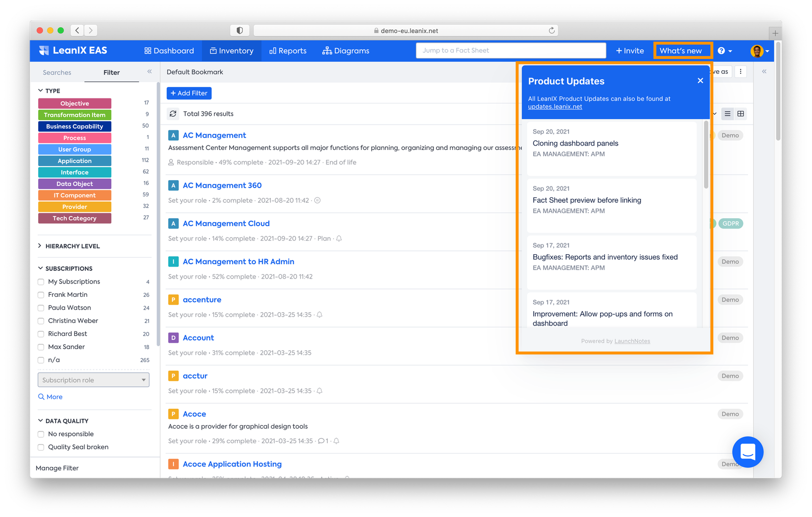Image resolution: width=812 pixels, height=517 pixels.
Task: Open the Subscription role dropdown
Action: coord(94,380)
